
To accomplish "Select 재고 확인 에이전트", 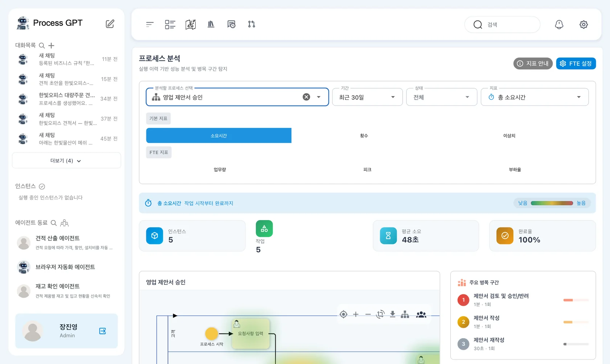I will coord(66,291).
